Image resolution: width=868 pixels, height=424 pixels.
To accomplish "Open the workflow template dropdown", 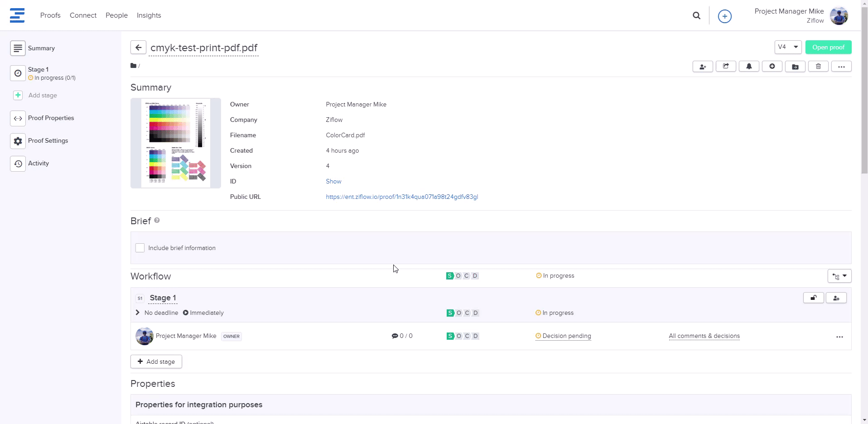I will click(839, 276).
